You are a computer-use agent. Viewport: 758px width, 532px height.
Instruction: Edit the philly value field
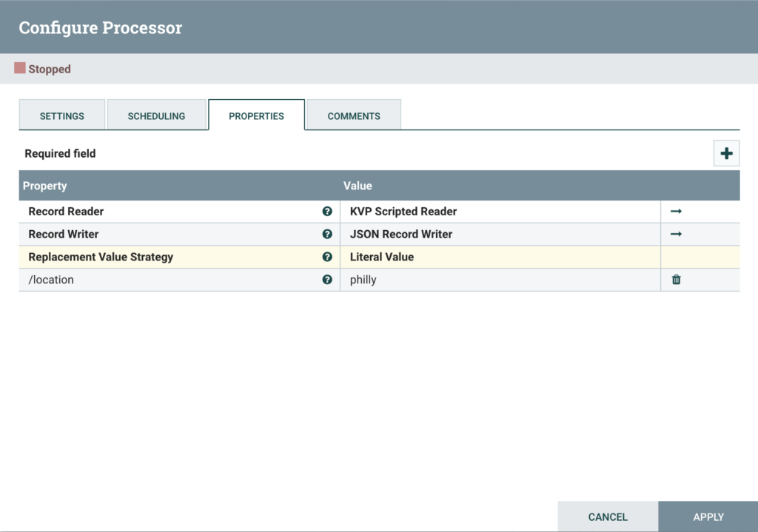coord(500,280)
